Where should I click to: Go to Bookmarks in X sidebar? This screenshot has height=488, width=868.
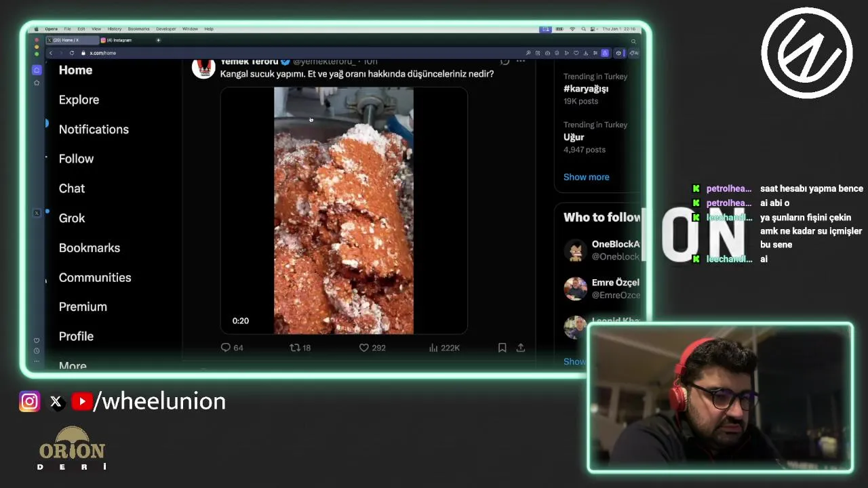click(x=90, y=248)
